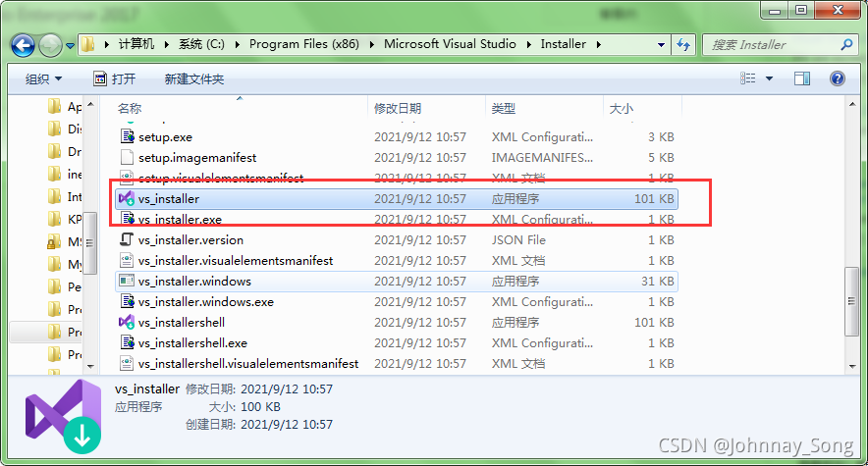
Task: Click 101 KB size of vs_installer
Action: 654,198
